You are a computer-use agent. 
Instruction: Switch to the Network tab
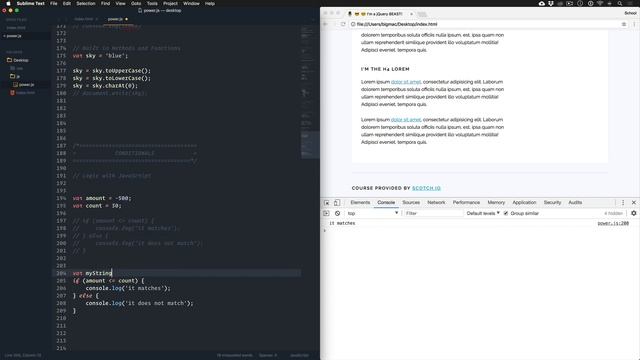pos(436,202)
